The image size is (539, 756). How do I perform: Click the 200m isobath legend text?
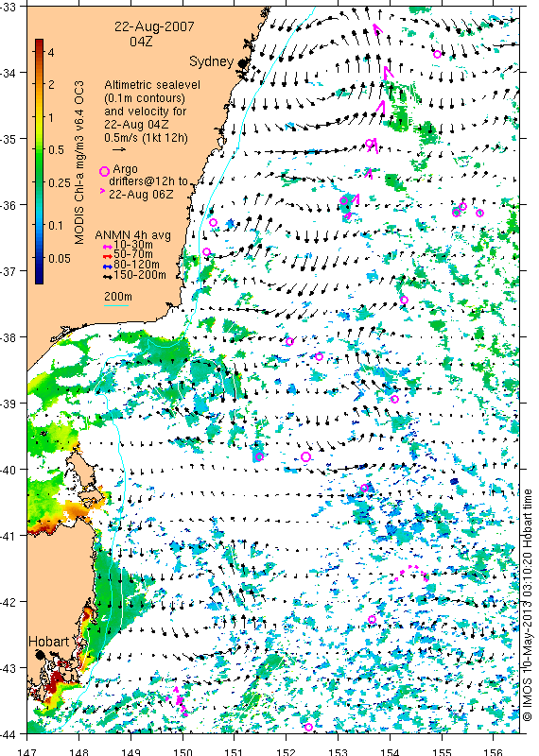(118, 297)
